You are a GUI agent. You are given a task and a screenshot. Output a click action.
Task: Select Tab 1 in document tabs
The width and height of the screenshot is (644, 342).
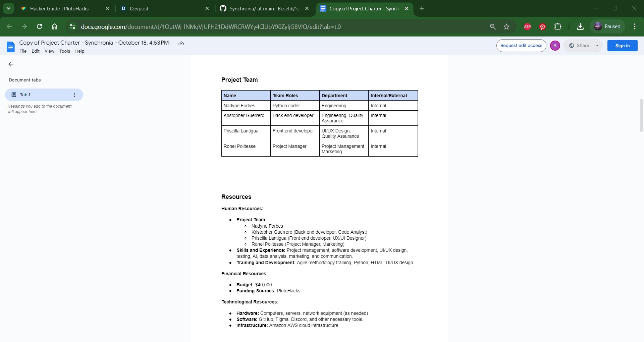point(44,95)
